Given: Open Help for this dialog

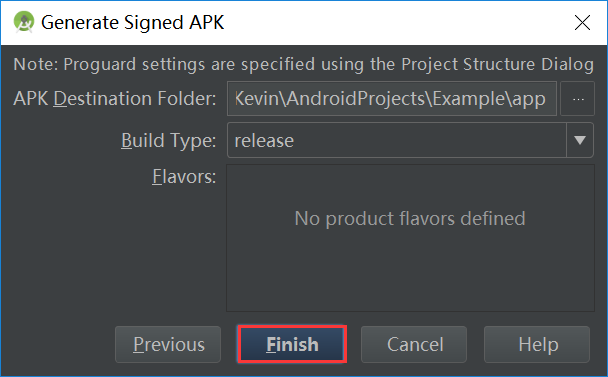Looking at the screenshot, I should (537, 344).
